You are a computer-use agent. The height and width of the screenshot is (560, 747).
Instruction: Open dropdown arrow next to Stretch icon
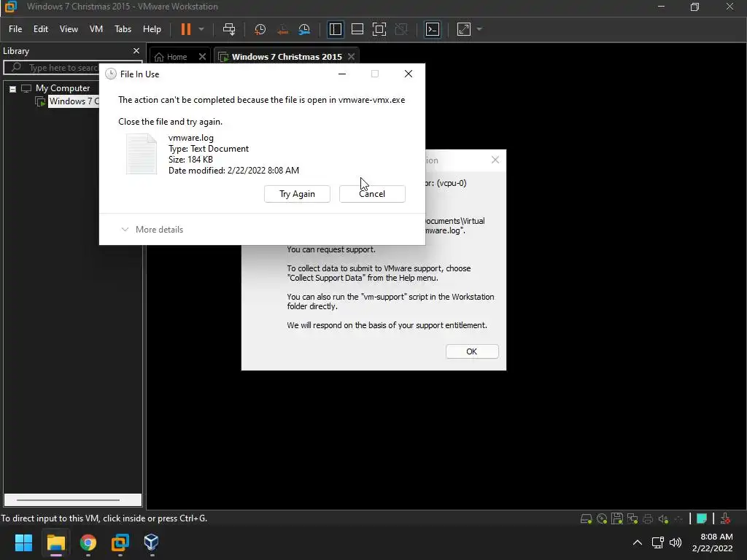pos(479,29)
